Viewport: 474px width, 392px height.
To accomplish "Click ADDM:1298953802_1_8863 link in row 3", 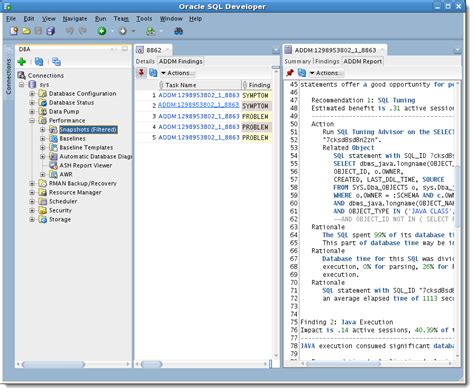I will (x=199, y=116).
